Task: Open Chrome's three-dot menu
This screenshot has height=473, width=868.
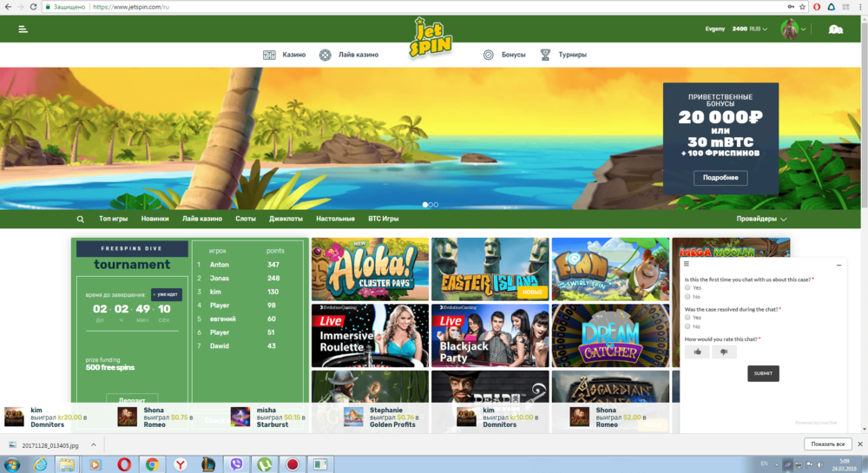Action: 859,7
